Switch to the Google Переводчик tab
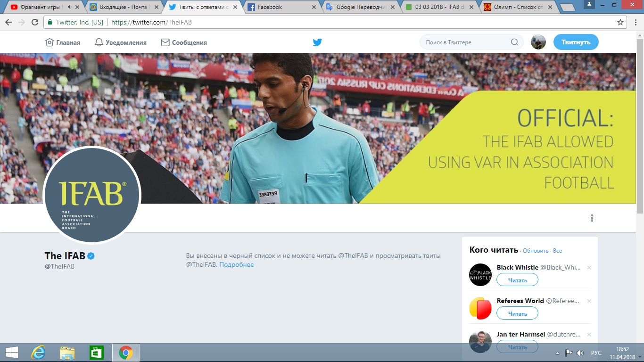644x362 pixels. (361, 7)
